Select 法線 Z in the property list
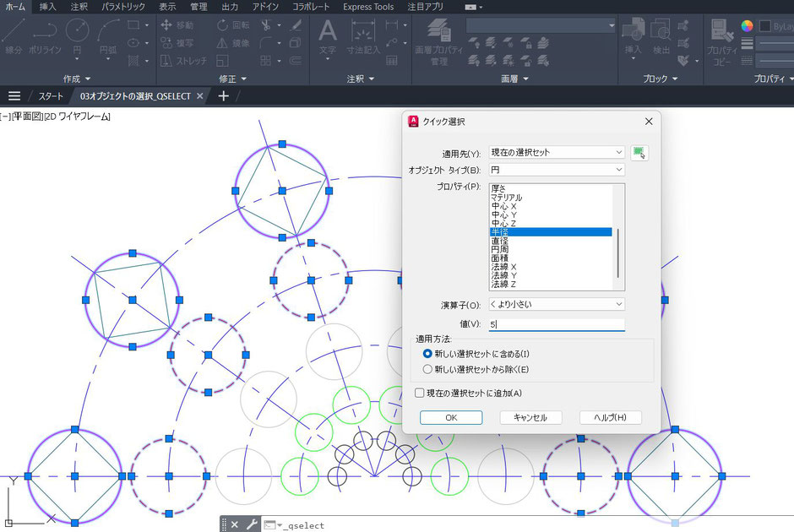The width and height of the screenshot is (794, 532). (x=503, y=284)
